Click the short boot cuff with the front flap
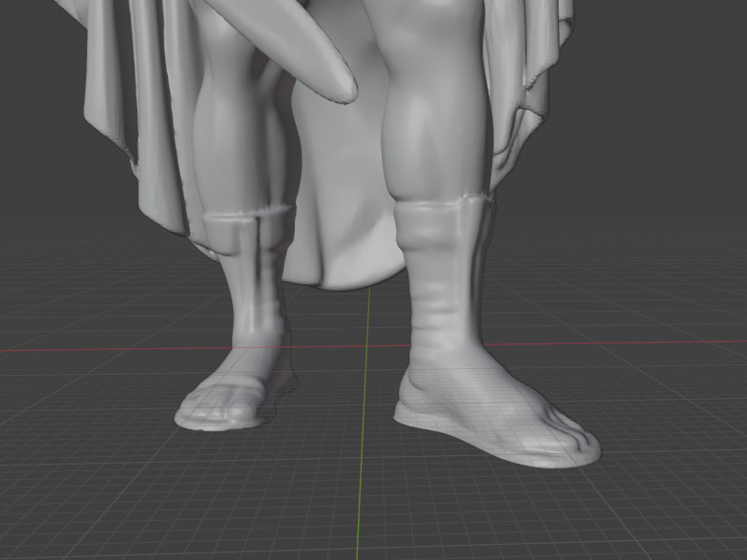747x560 pixels. click(248, 233)
